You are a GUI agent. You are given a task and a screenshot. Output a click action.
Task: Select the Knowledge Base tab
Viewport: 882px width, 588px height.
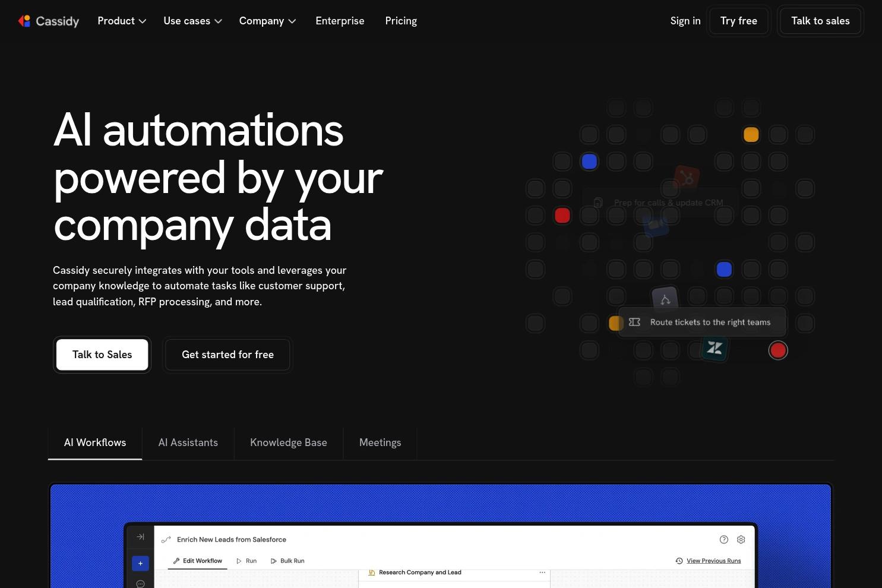(x=289, y=442)
